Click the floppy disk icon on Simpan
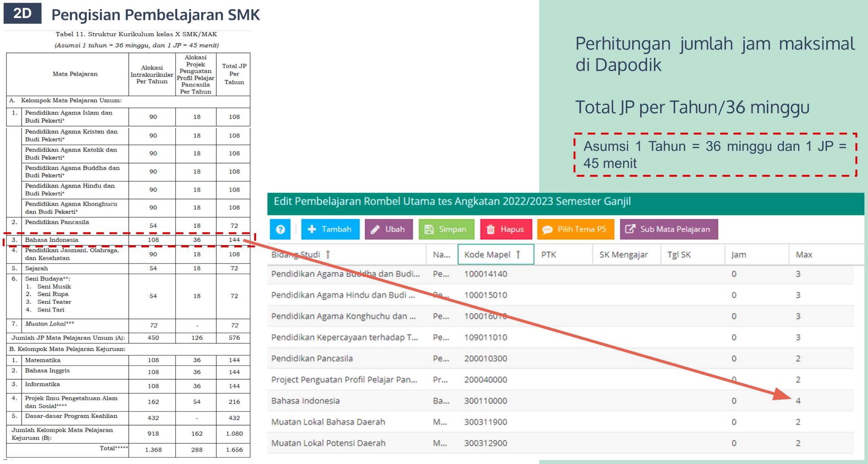The height and width of the screenshot is (464, 868). (429, 229)
